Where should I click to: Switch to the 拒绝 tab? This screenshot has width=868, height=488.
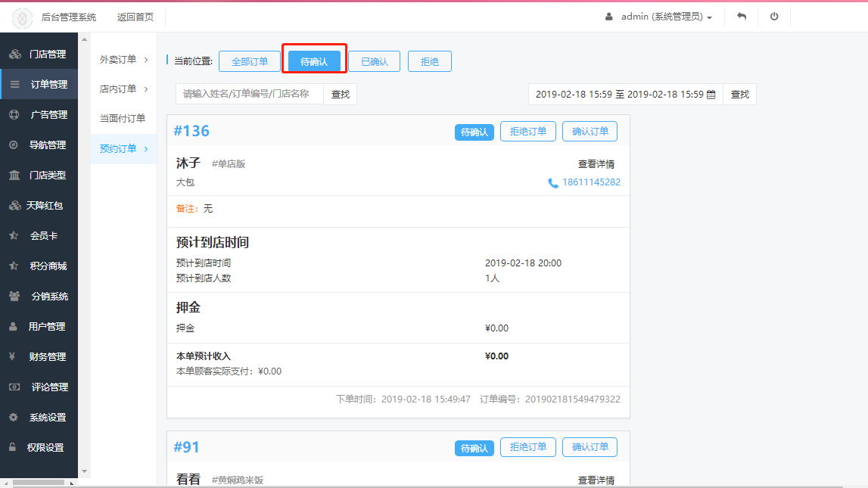coord(430,61)
